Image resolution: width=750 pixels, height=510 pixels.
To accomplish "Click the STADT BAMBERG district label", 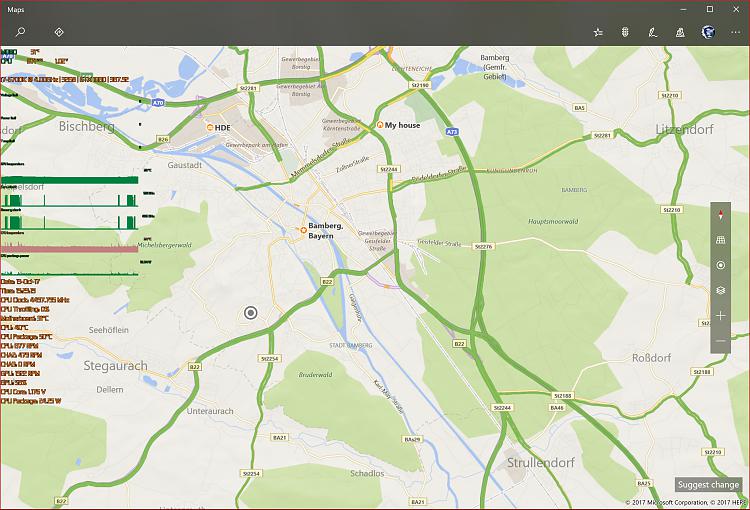I will pos(351,345).
